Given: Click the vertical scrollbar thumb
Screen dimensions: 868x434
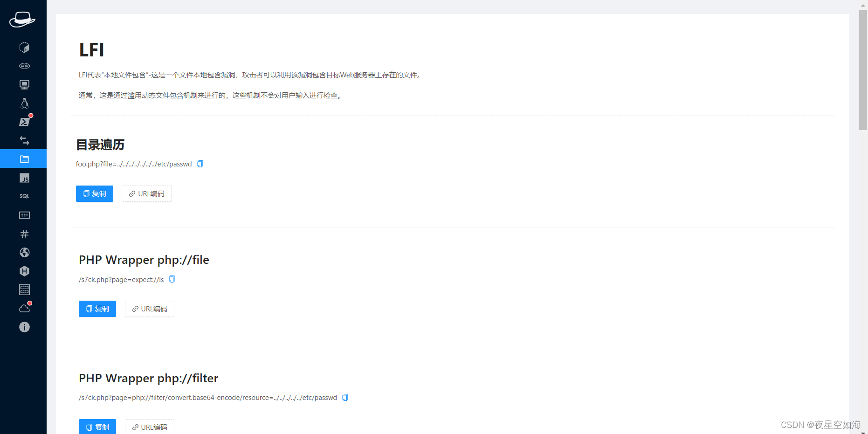Looking at the screenshot, I should click(x=863, y=70).
